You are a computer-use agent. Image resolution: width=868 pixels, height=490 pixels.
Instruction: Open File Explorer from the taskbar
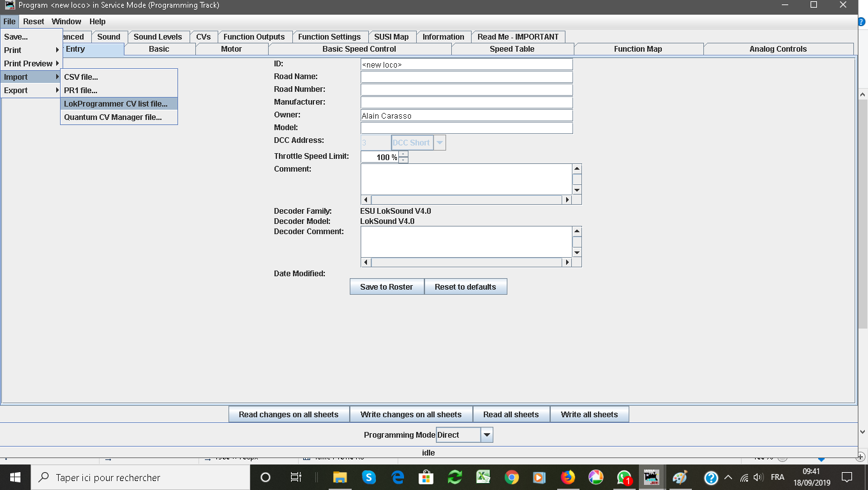tap(340, 477)
